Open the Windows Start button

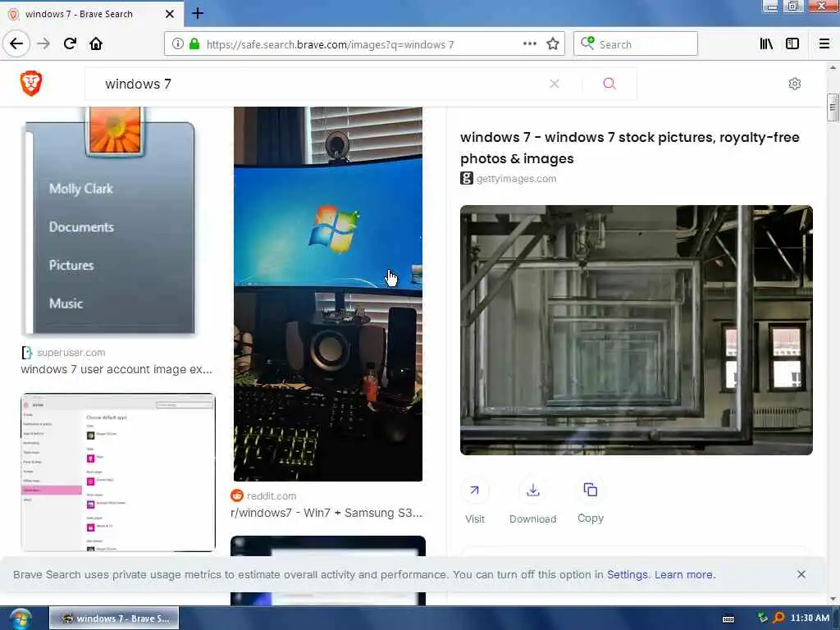pyautogui.click(x=20, y=619)
